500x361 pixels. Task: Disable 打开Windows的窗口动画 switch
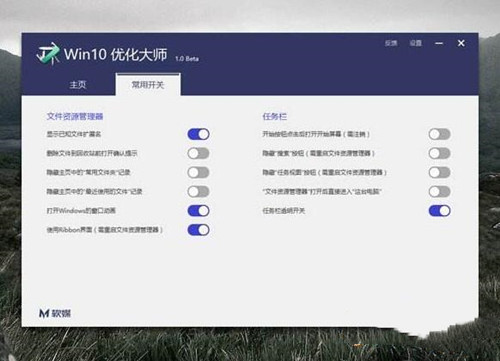click(198, 211)
